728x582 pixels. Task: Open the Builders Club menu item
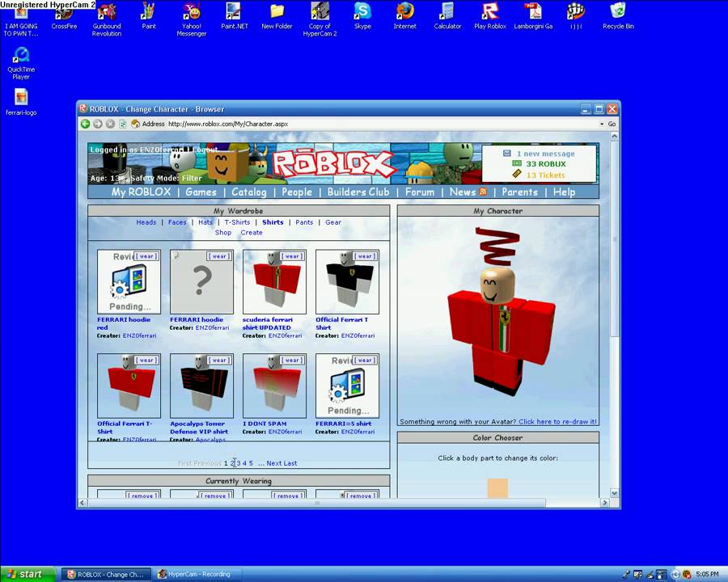pyautogui.click(x=358, y=192)
